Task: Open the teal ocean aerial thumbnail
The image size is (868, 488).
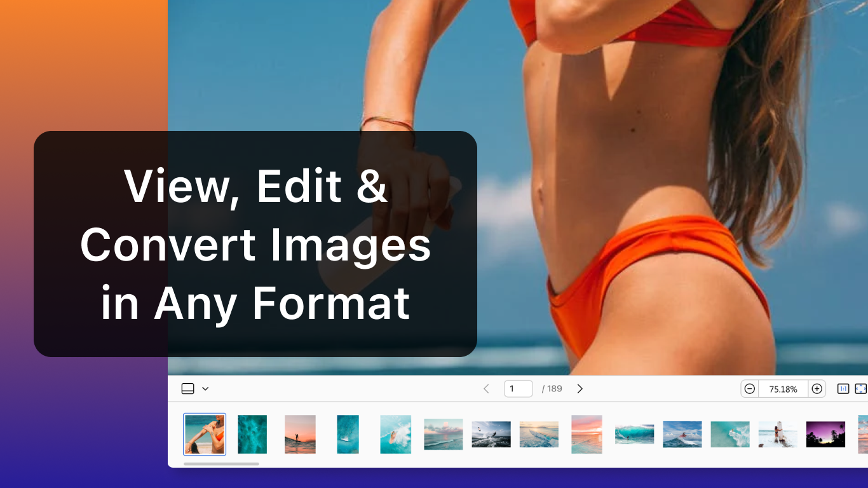Action: pos(252,435)
